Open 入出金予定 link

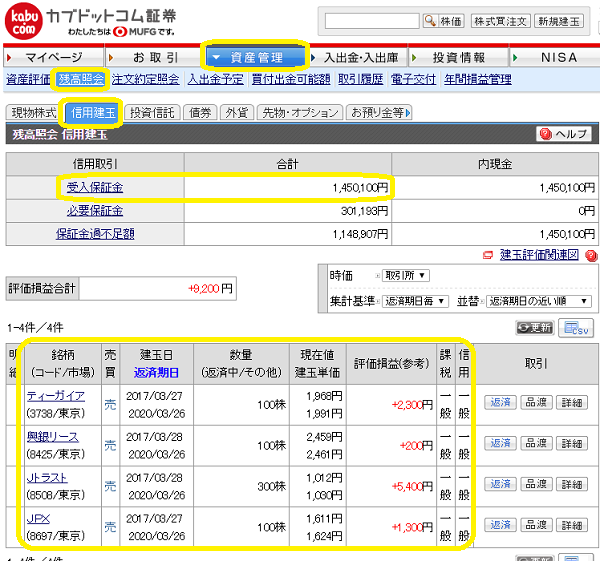click(215, 79)
